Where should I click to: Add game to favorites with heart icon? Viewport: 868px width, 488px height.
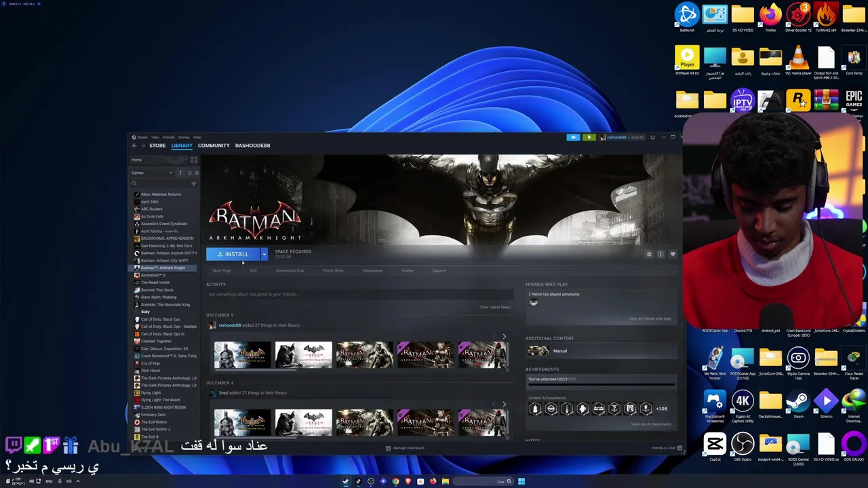point(673,254)
